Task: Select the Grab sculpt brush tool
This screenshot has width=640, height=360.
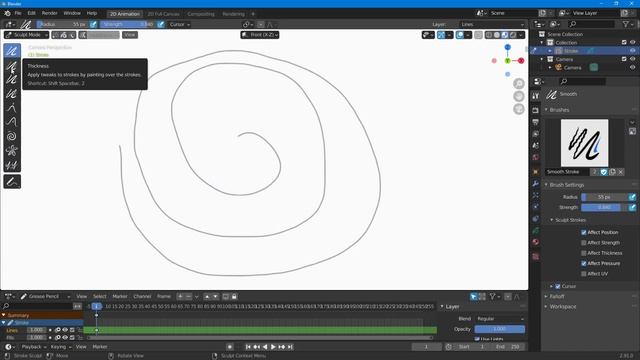Action: pyautogui.click(x=12, y=108)
